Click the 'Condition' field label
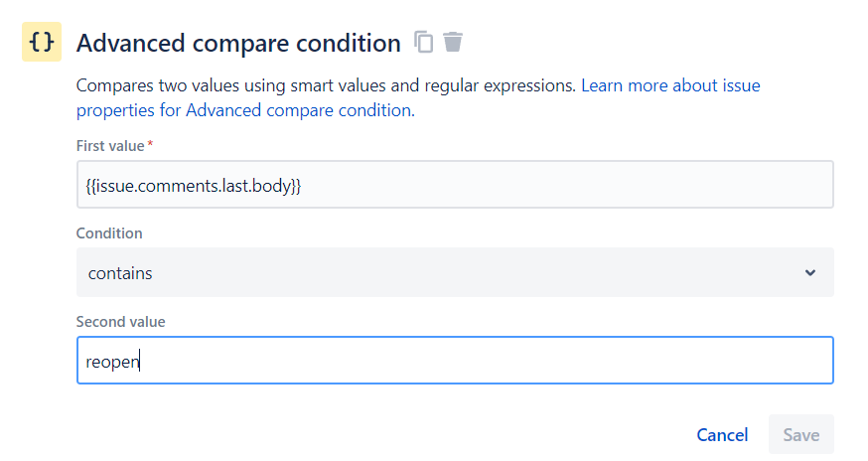Screen dimensions: 868x461 click(109, 233)
